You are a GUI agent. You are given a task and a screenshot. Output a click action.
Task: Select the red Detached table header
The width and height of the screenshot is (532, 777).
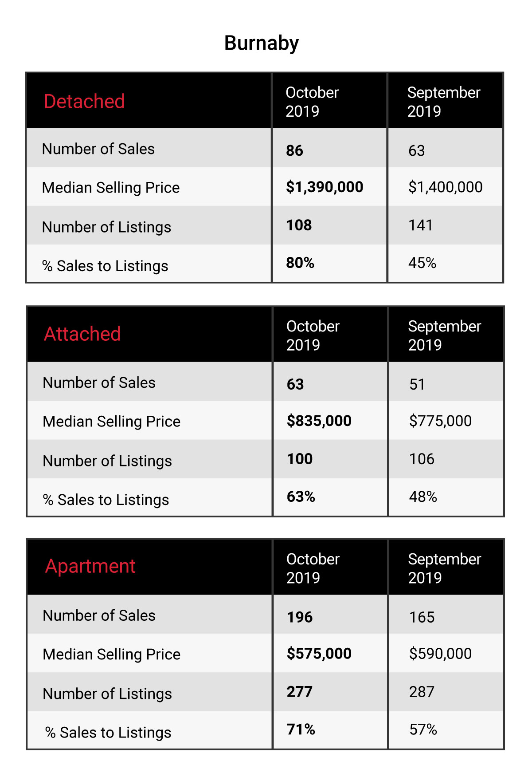[x=84, y=101]
